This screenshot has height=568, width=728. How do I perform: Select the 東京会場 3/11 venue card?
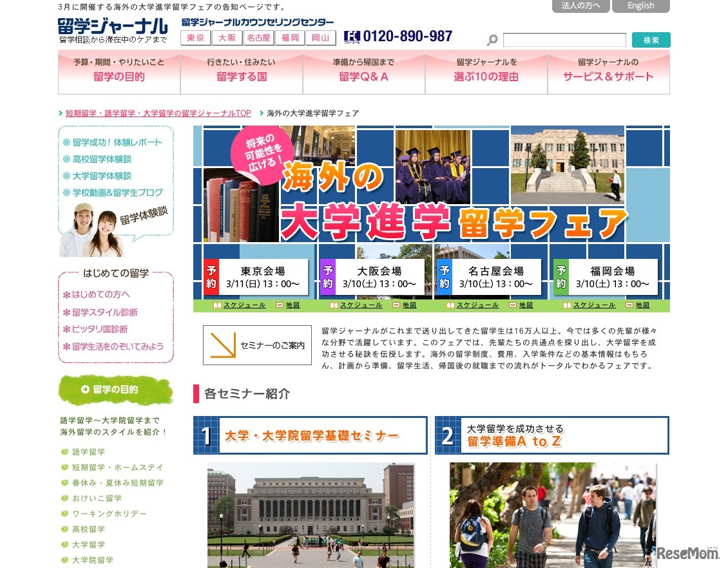256,277
